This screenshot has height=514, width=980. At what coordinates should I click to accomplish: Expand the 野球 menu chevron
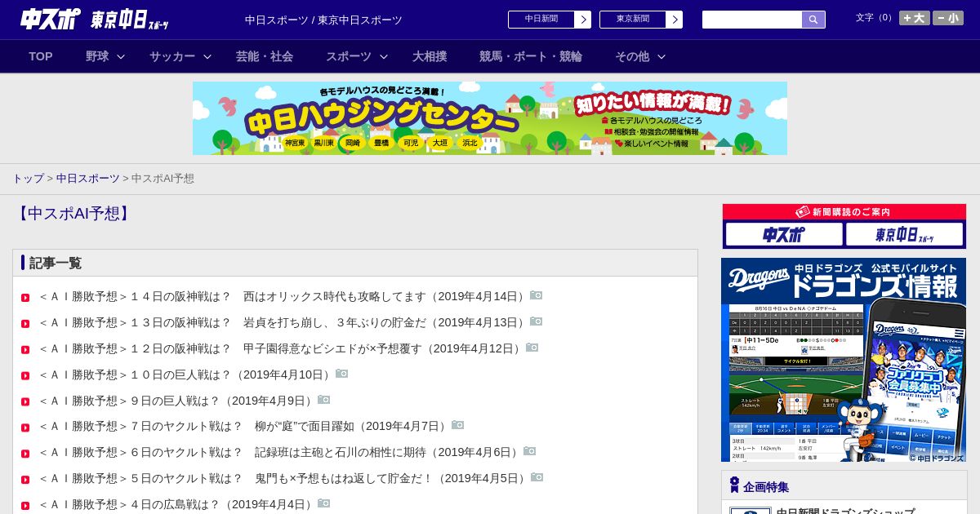(121, 57)
